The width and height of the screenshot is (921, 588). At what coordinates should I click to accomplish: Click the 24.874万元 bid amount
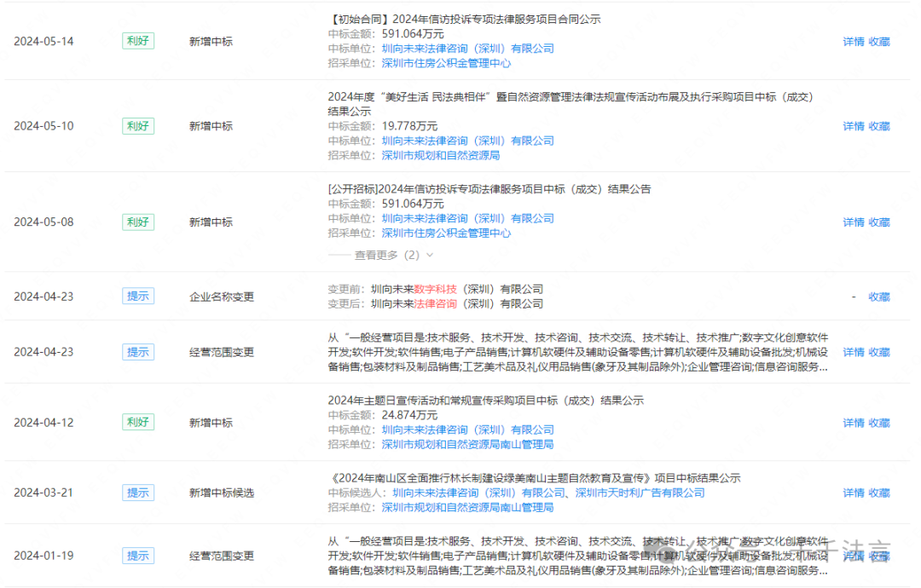click(409, 415)
